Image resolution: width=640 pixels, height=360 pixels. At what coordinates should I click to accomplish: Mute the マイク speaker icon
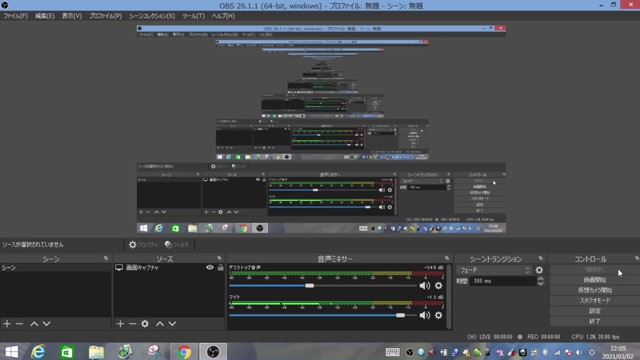point(424,315)
